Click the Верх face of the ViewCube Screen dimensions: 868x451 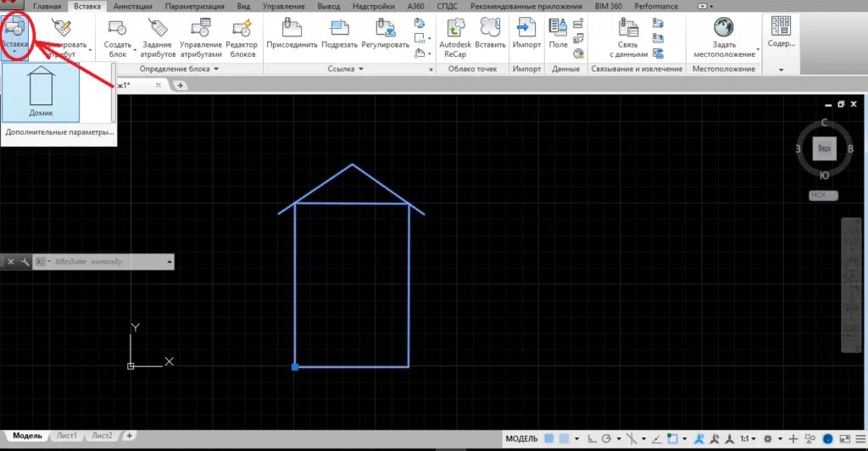tap(824, 148)
